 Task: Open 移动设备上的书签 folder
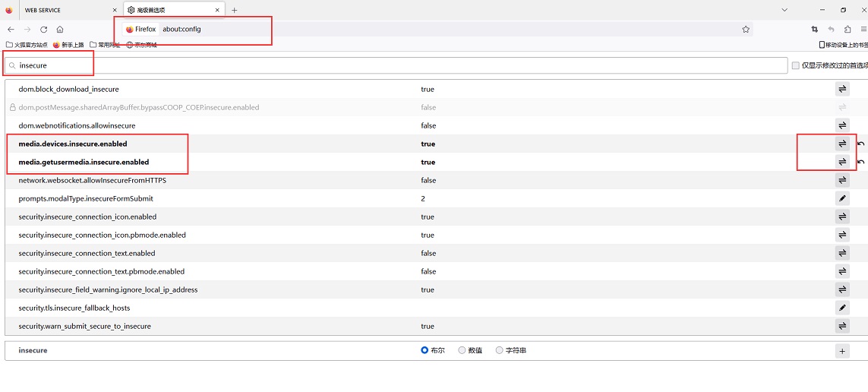843,45
